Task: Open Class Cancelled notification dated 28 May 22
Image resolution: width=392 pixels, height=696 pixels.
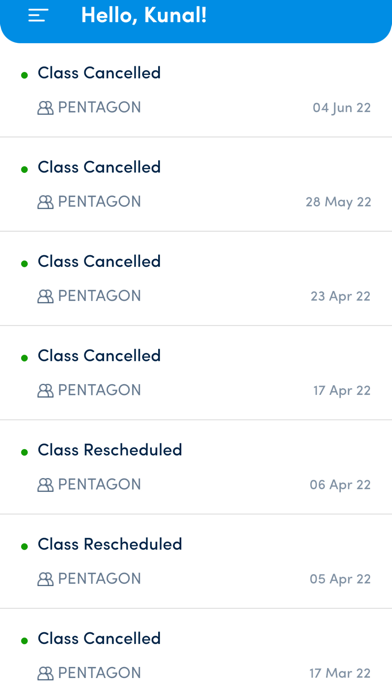Action: [196, 184]
